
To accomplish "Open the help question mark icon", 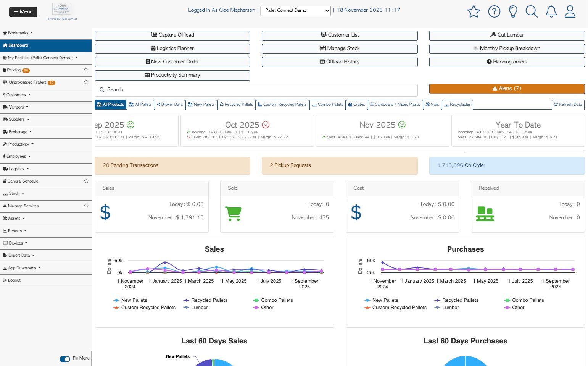I will tap(494, 11).
